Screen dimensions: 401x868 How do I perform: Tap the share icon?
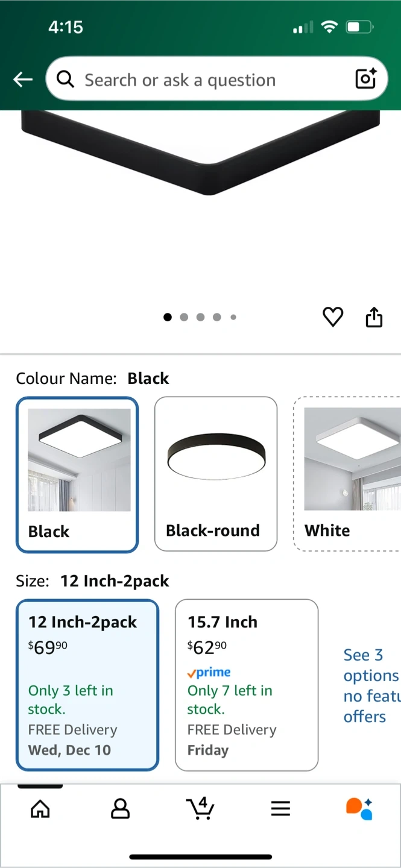[374, 316]
